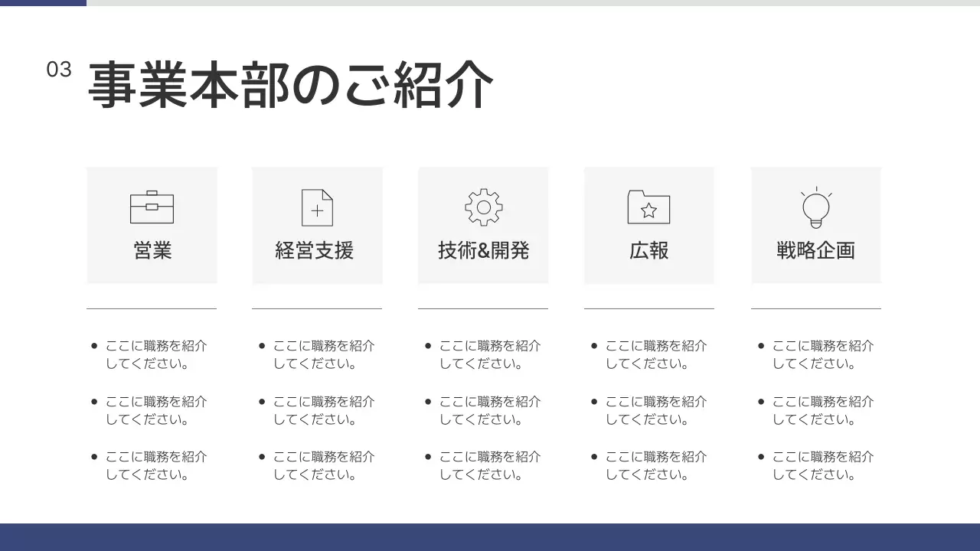This screenshot has width=980, height=551.
Task: Click the slide number 03
Action: pyautogui.click(x=57, y=69)
